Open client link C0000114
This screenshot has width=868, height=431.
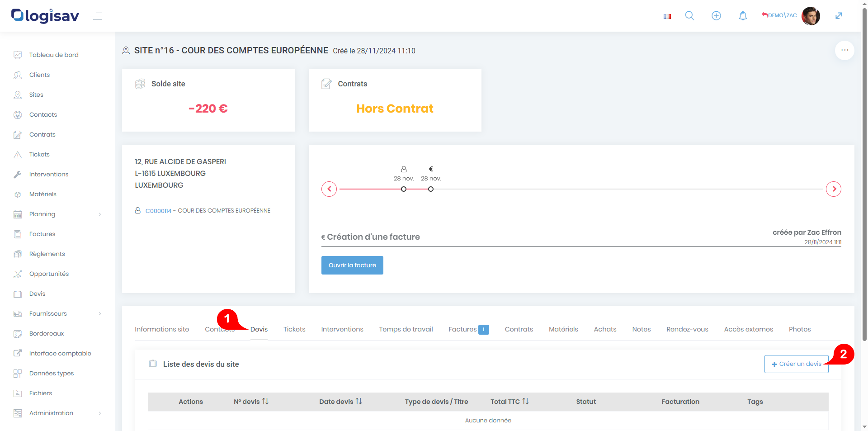coord(158,211)
